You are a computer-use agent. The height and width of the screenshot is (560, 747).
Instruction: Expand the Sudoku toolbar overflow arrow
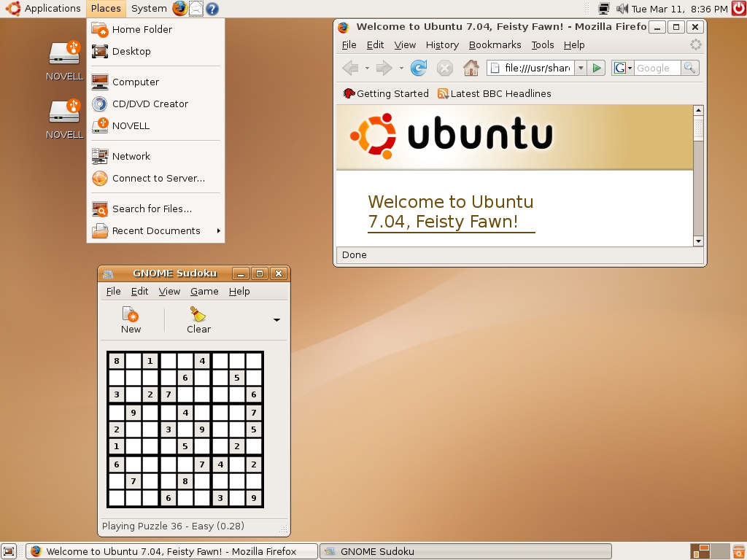(x=276, y=319)
